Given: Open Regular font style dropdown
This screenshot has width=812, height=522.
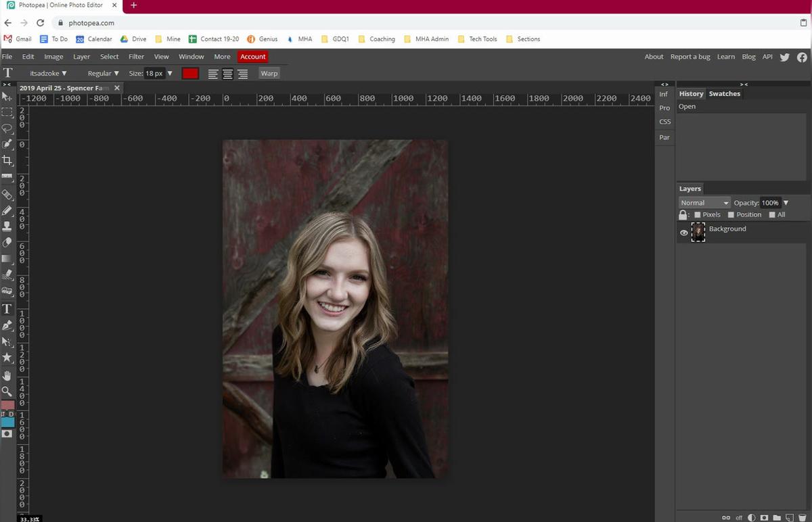Looking at the screenshot, I should tap(103, 73).
